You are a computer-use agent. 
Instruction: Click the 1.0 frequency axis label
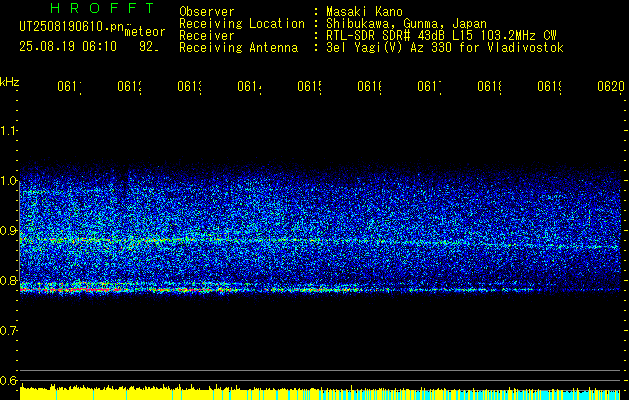tap(9, 181)
